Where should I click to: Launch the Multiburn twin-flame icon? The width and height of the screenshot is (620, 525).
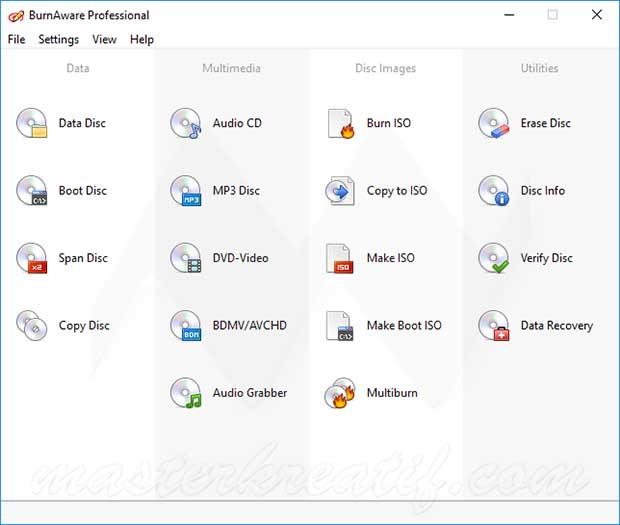point(340,393)
